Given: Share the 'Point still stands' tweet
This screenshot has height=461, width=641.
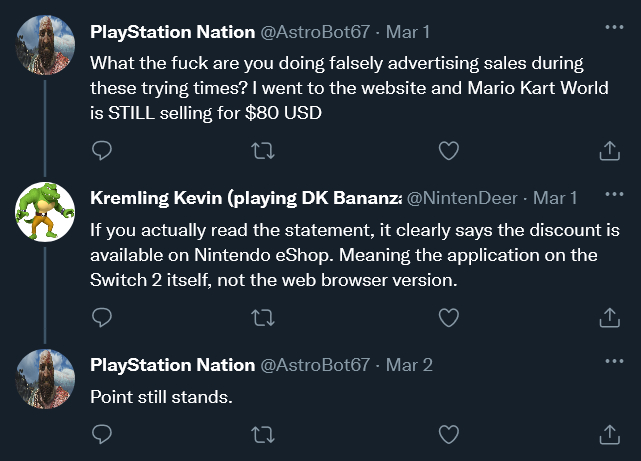Looking at the screenshot, I should 609,434.
